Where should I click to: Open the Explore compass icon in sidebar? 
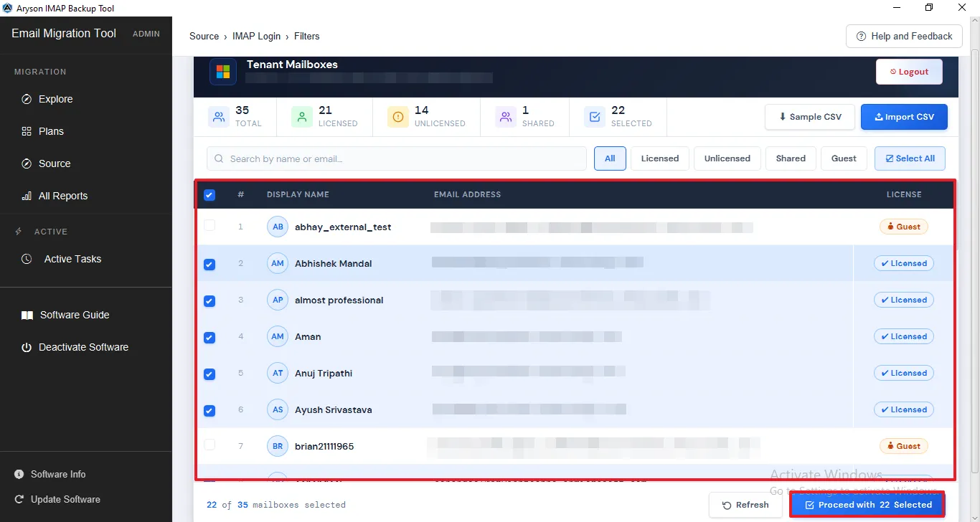click(27, 99)
